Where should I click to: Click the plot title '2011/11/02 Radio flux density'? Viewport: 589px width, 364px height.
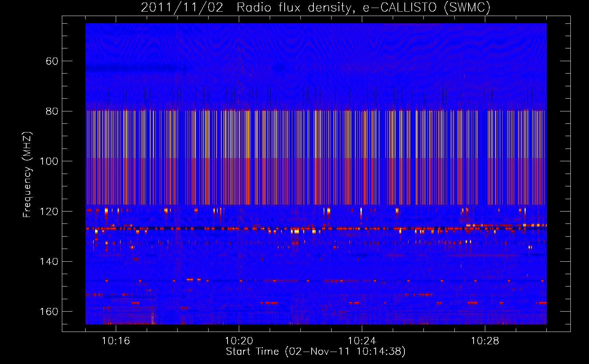pyautogui.click(x=316, y=8)
